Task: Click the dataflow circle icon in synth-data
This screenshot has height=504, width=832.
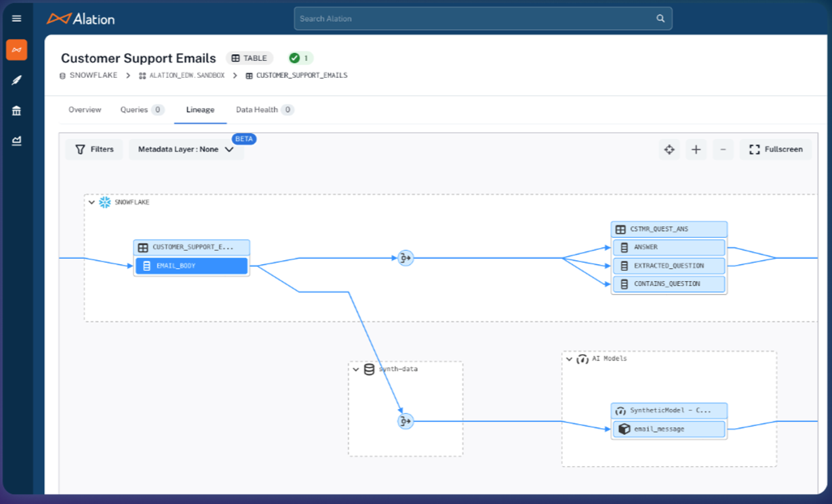Action: pyautogui.click(x=405, y=421)
